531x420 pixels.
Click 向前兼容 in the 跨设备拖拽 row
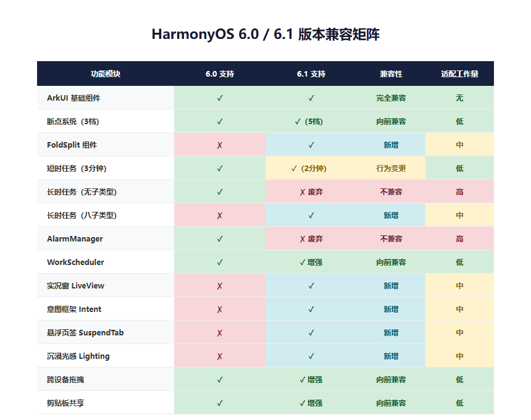point(391,379)
